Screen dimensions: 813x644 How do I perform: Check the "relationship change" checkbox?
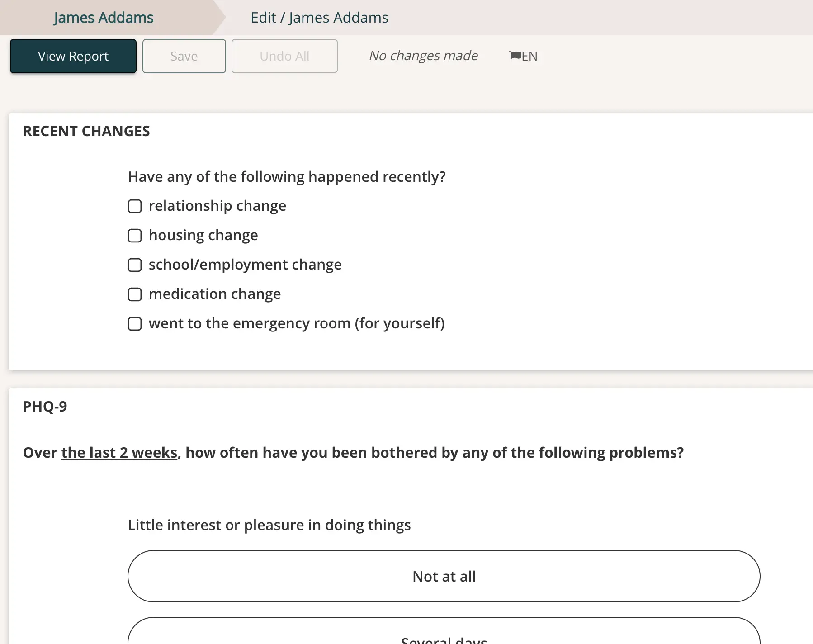135,206
